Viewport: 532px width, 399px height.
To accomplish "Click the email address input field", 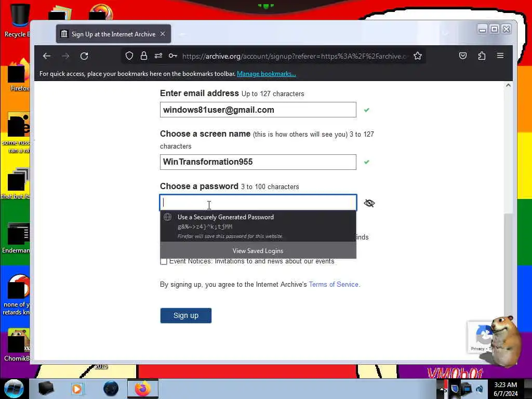I will 258,110.
